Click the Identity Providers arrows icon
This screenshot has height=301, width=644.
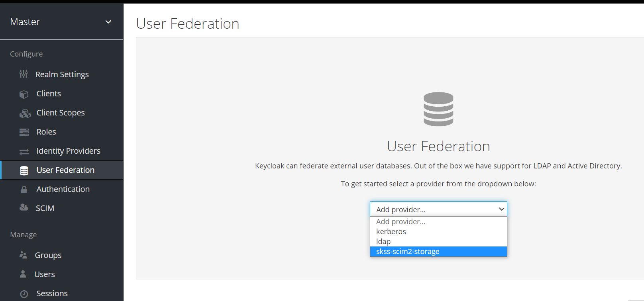tap(24, 151)
